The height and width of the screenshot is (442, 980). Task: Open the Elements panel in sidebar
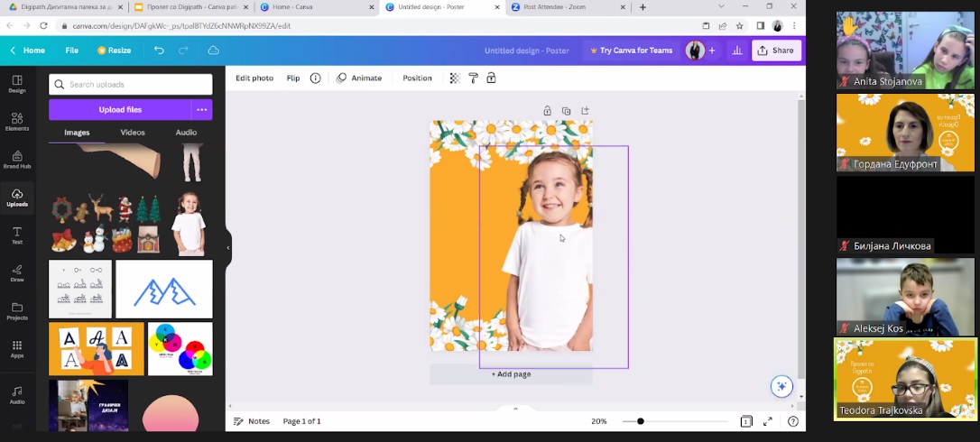[x=17, y=122]
